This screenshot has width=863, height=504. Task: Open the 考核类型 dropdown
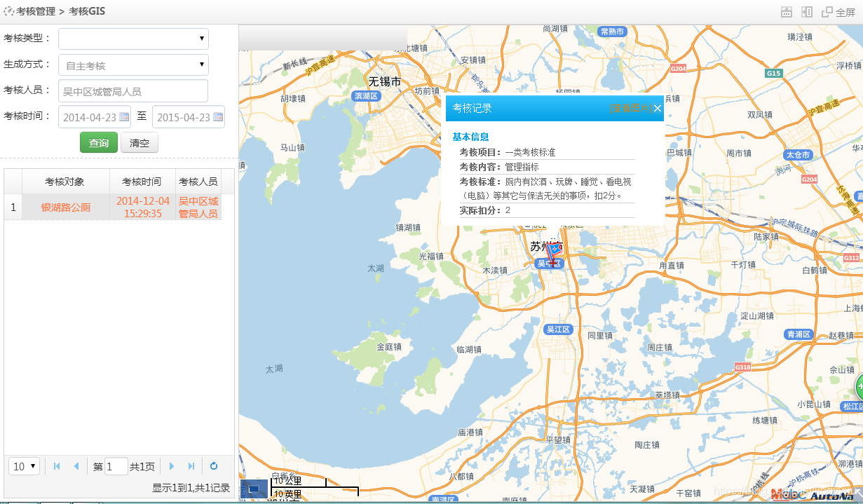click(133, 39)
